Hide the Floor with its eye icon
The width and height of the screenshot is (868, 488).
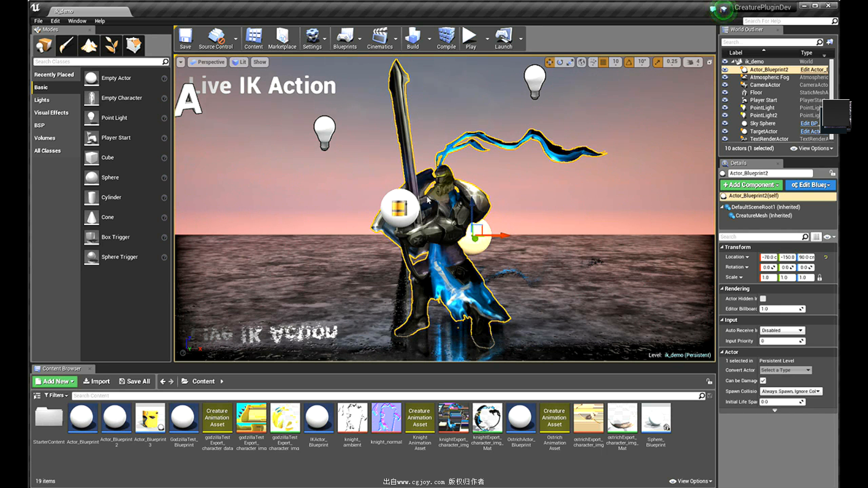point(725,92)
